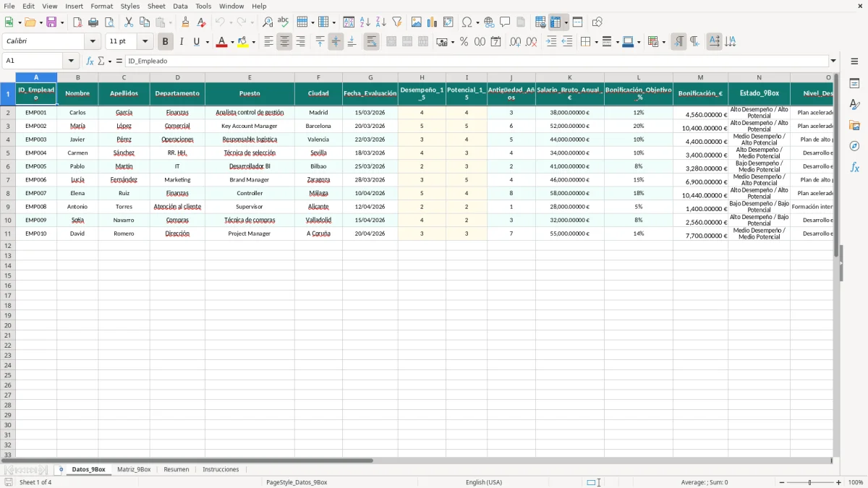The width and height of the screenshot is (868, 488).
Task: Click the Save document icon
Action: (51, 22)
